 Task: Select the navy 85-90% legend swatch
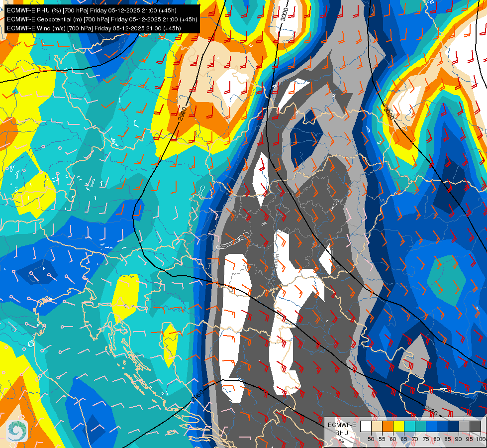tap(454, 426)
